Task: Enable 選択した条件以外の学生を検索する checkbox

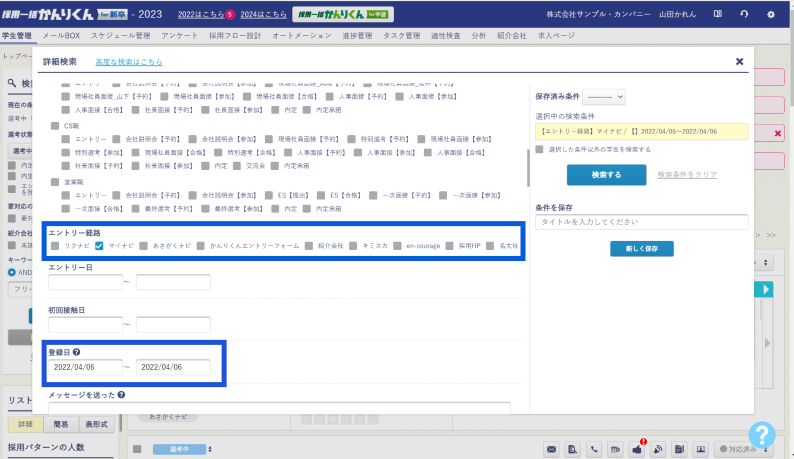Action: (x=540, y=149)
